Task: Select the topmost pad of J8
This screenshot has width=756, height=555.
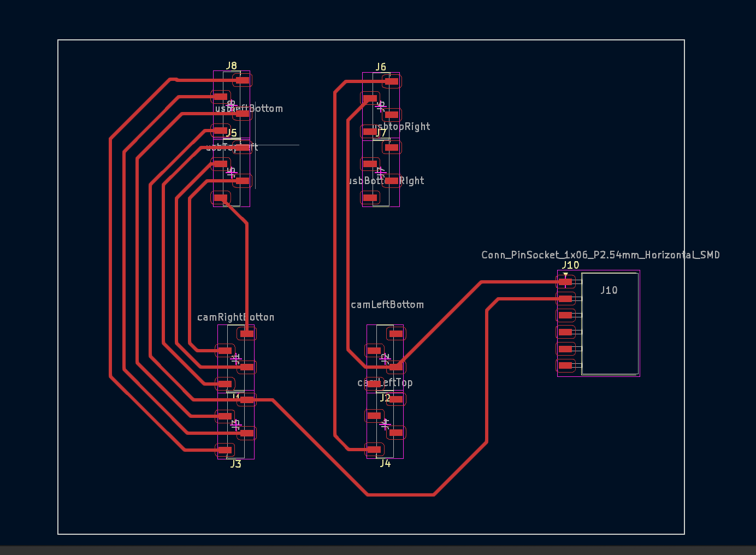Action: click(x=243, y=80)
